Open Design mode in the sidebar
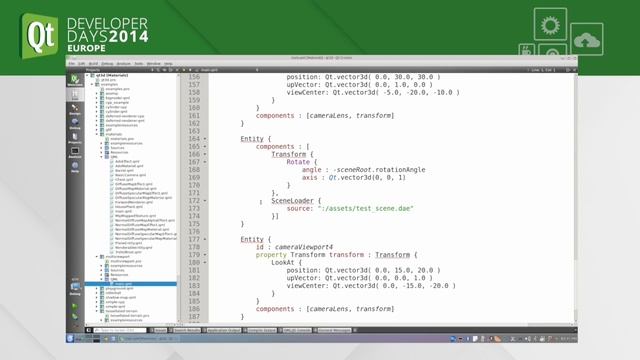The width and height of the screenshot is (640, 360). coord(75,109)
